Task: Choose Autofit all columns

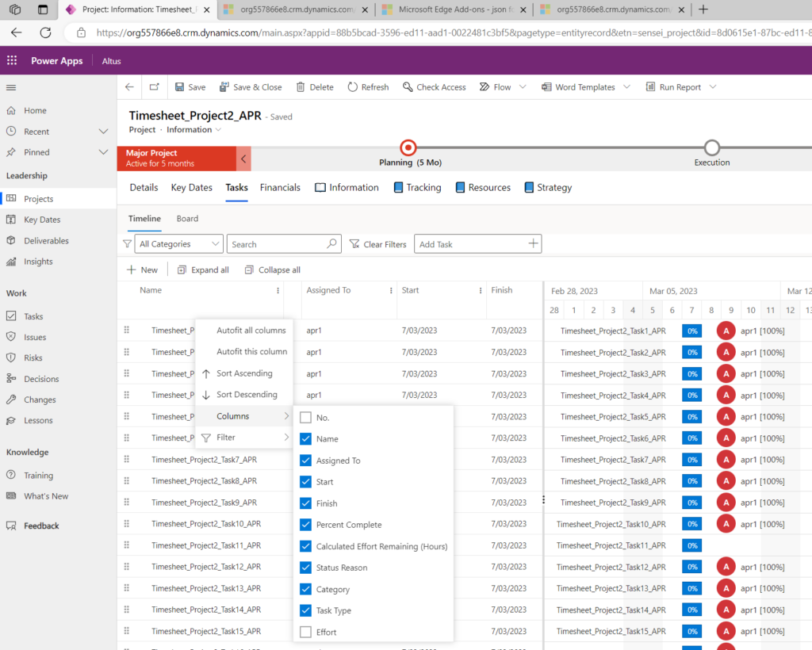Action: pos(244,331)
